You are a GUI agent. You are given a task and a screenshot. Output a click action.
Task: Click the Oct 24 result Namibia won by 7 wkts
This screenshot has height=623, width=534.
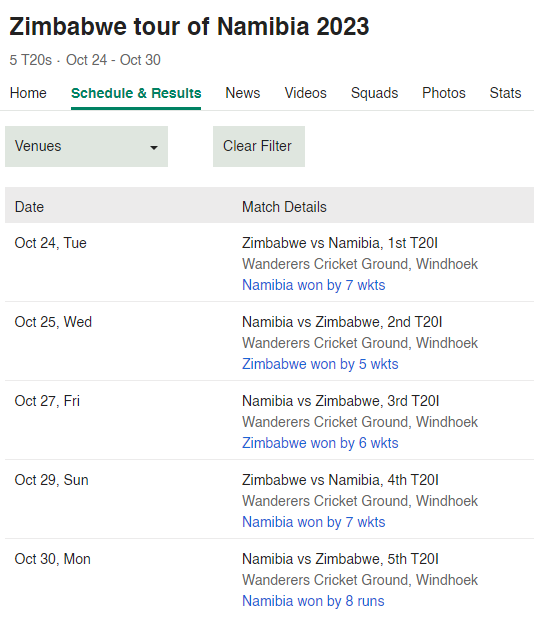[x=313, y=285]
